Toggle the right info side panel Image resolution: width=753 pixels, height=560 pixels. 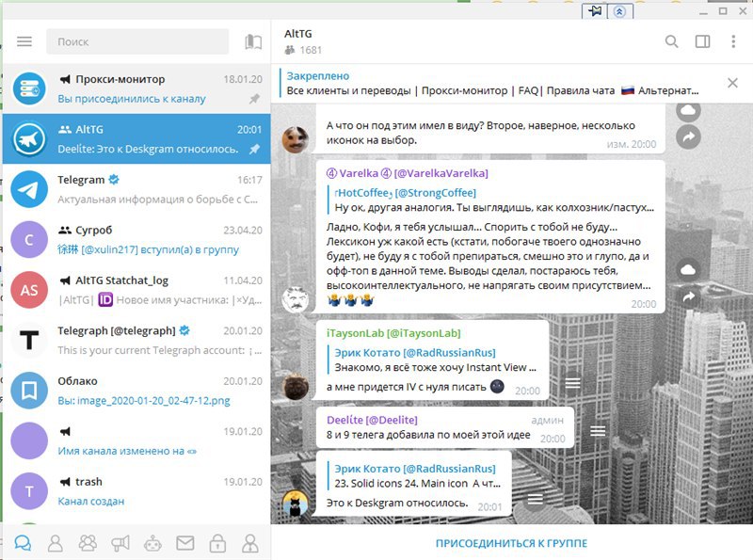[x=702, y=41]
